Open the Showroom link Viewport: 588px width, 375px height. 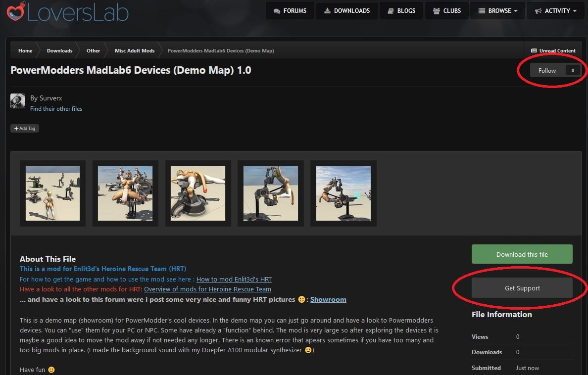(328, 300)
